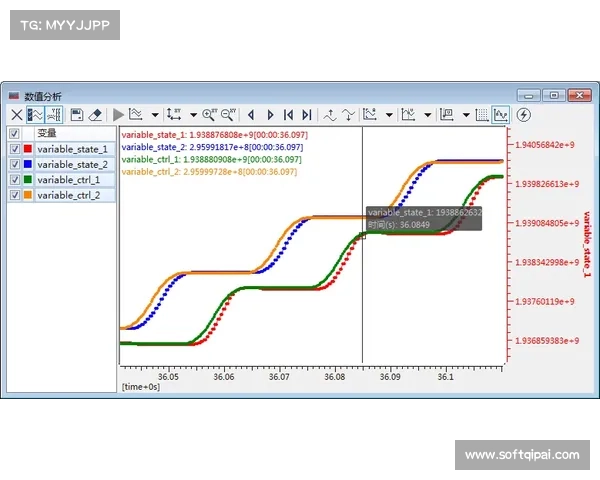Open dropdown beside the axis box icon
The image size is (600, 480).
466,115
